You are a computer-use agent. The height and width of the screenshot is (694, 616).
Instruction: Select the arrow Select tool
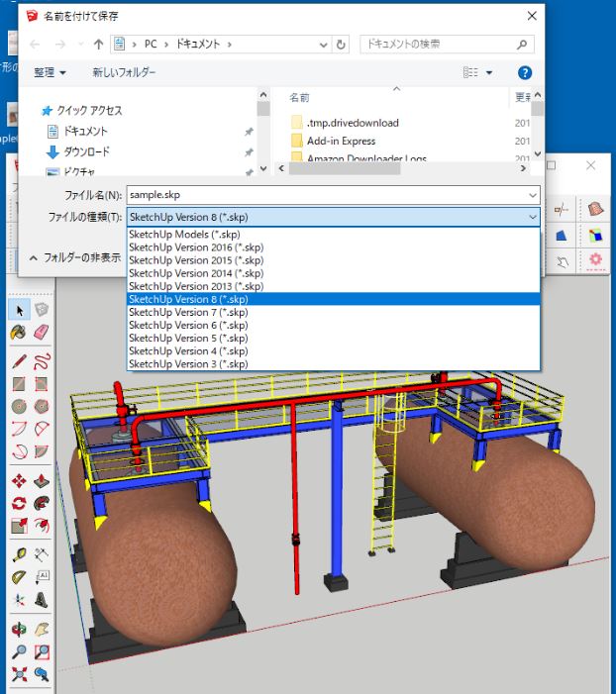tap(19, 310)
